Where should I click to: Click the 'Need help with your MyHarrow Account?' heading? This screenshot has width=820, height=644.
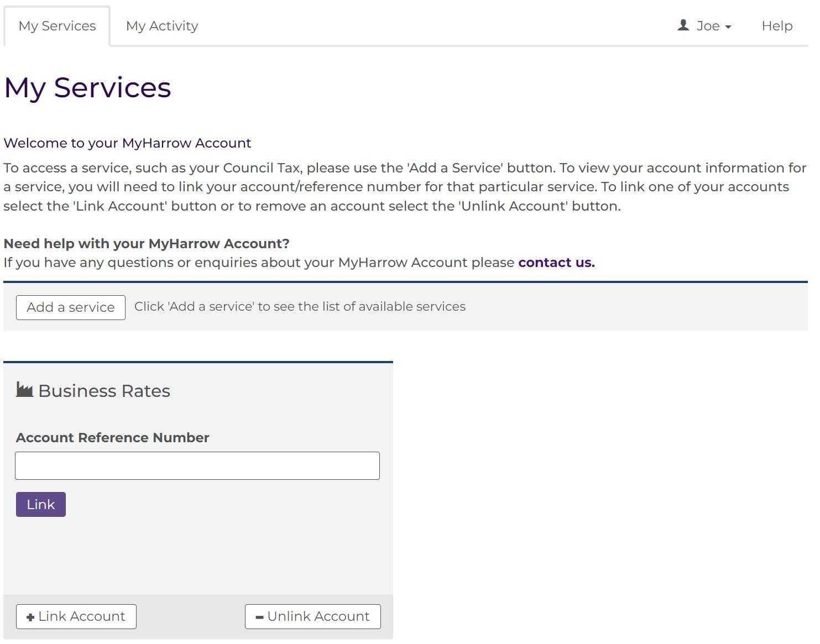(x=147, y=244)
